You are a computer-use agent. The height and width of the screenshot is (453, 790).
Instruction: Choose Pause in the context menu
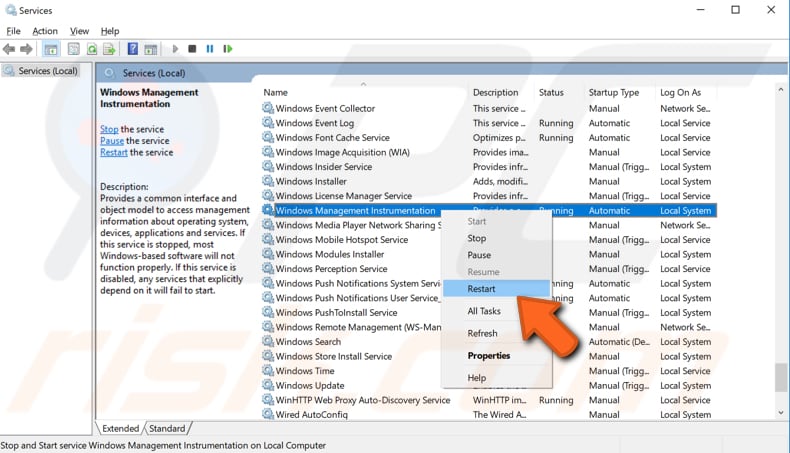496,255
